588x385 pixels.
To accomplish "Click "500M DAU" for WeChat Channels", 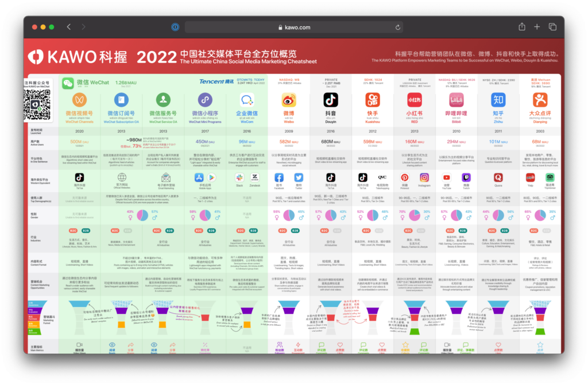I will point(79,142).
